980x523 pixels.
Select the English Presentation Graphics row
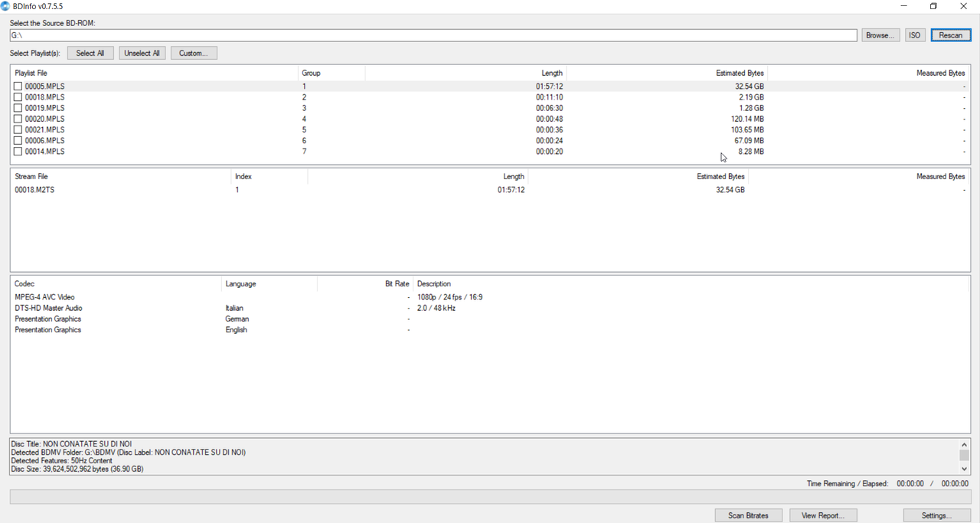point(490,330)
